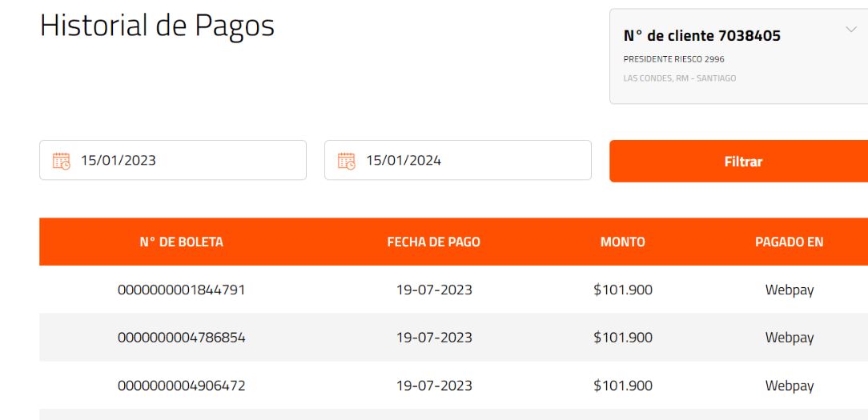Click the FECHA DE PAGO column header

(x=434, y=242)
